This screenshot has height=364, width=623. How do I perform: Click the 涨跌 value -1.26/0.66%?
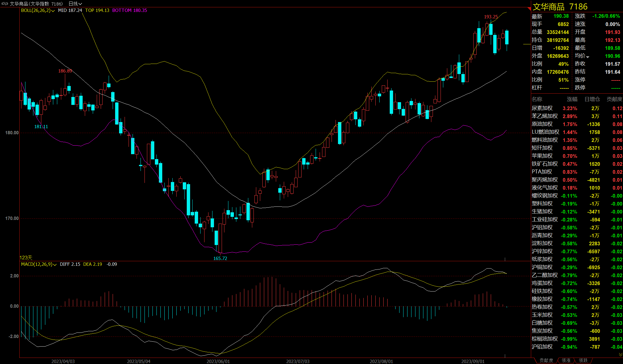(x=606, y=16)
